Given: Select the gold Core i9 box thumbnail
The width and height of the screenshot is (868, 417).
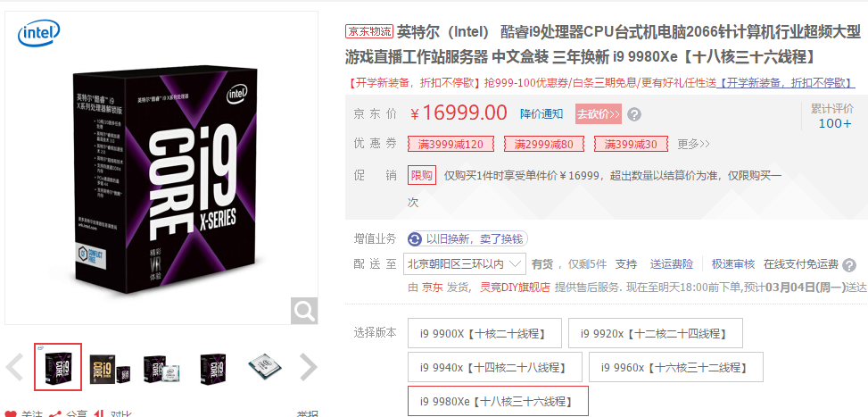Looking at the screenshot, I should (x=110, y=367).
